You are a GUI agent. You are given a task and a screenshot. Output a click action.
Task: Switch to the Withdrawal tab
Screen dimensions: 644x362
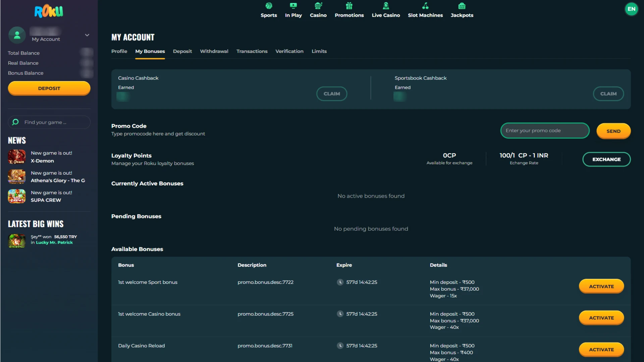point(214,51)
